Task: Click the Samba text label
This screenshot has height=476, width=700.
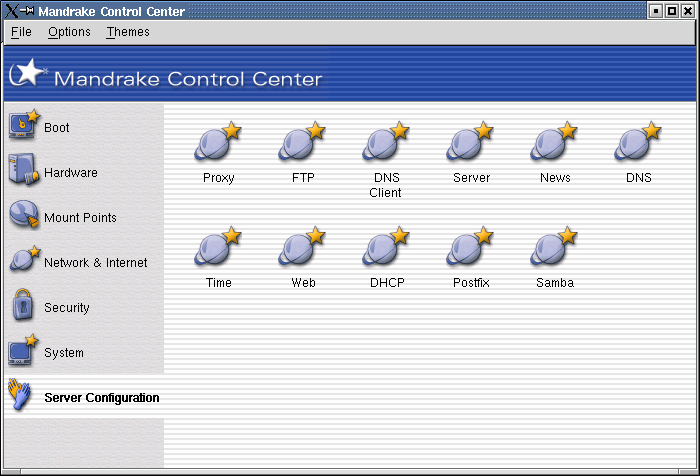Action: point(555,283)
